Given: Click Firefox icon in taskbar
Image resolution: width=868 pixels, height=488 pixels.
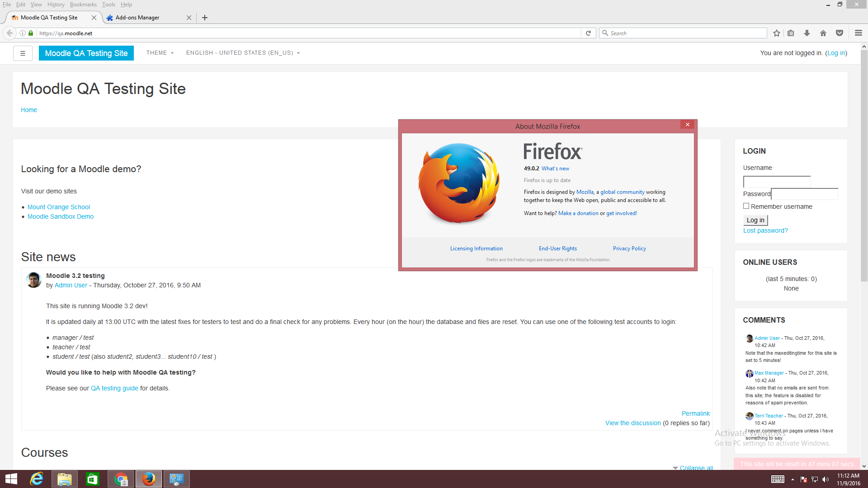Looking at the screenshot, I should [148, 479].
